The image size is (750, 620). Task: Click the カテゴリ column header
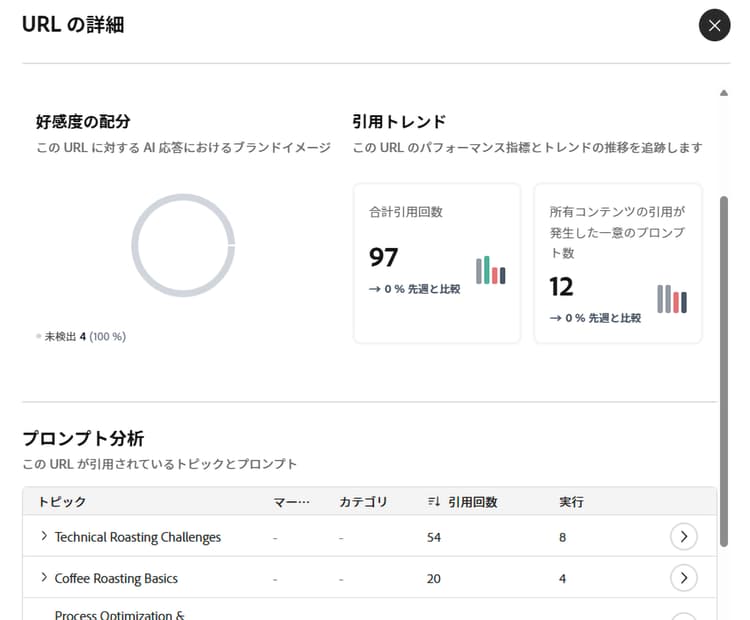(x=363, y=502)
